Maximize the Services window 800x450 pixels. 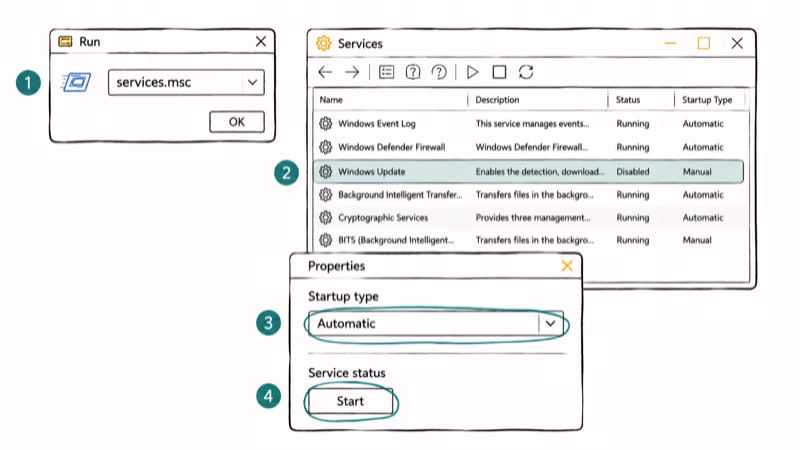click(704, 43)
